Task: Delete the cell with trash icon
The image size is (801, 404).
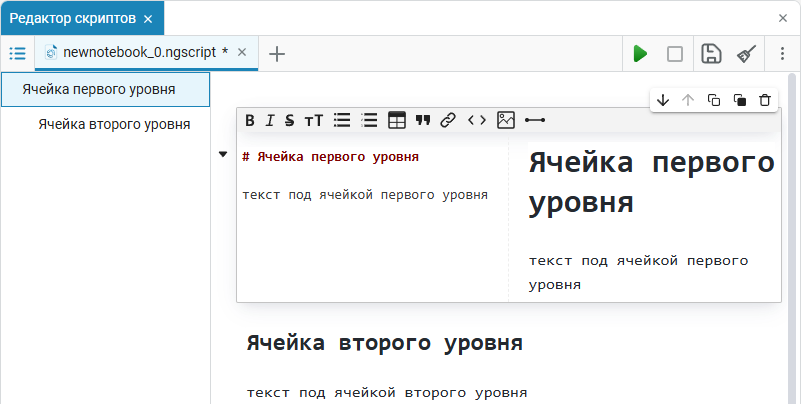Action: (764, 100)
